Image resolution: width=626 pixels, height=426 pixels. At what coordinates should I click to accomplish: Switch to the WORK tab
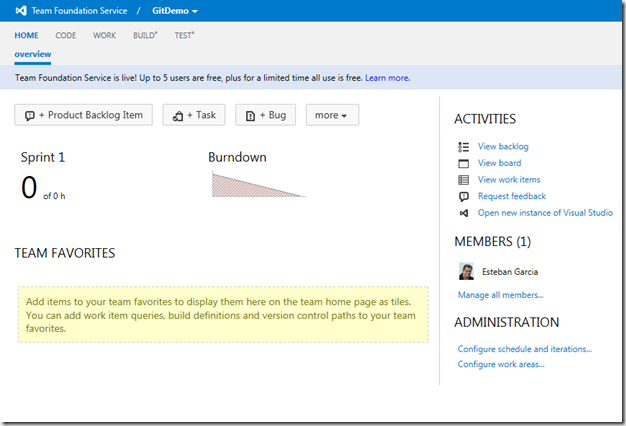(x=105, y=36)
